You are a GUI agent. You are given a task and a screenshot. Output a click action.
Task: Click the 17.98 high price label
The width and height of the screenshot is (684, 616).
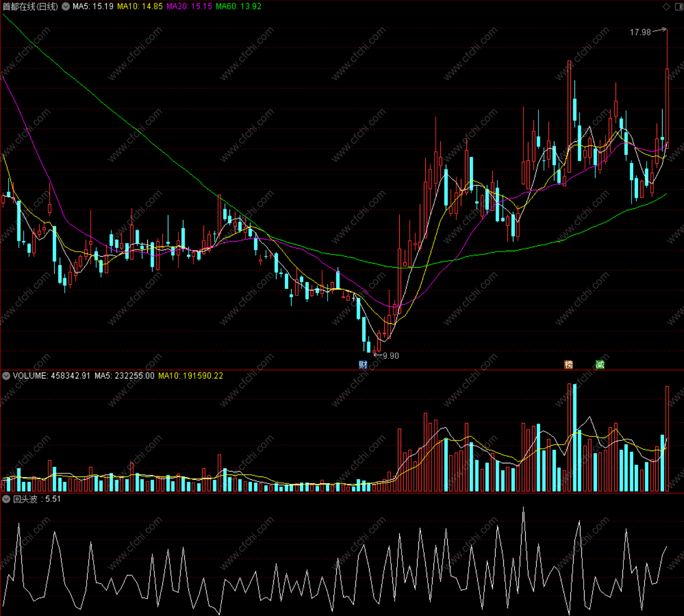640,32
